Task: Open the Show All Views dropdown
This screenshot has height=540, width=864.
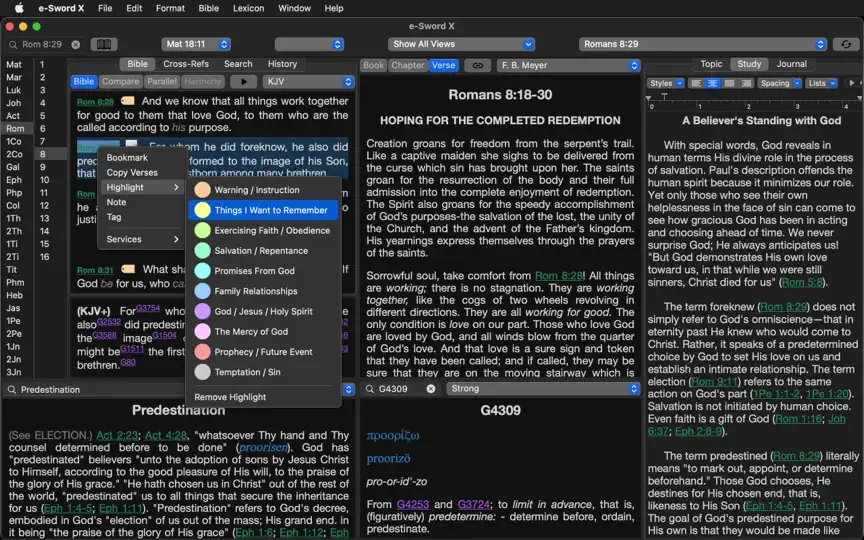Action: [461, 44]
